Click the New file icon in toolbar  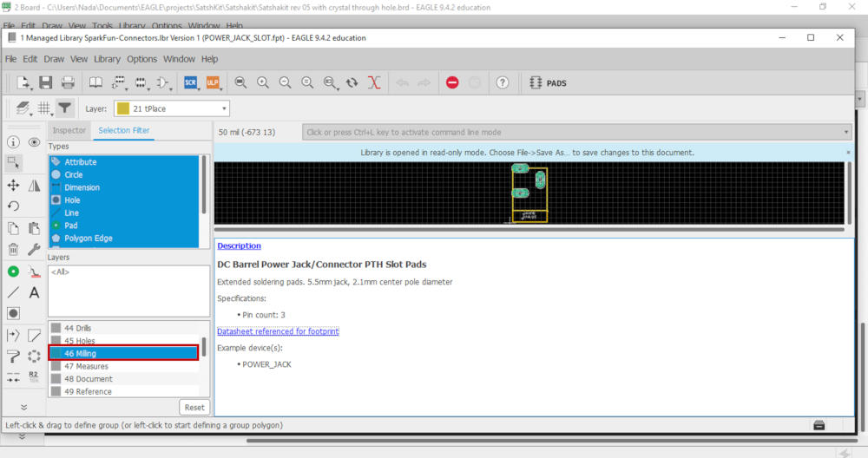(23, 83)
